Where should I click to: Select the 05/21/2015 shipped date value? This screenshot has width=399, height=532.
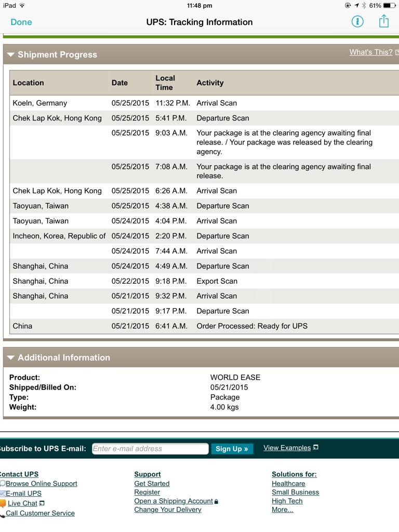point(229,387)
